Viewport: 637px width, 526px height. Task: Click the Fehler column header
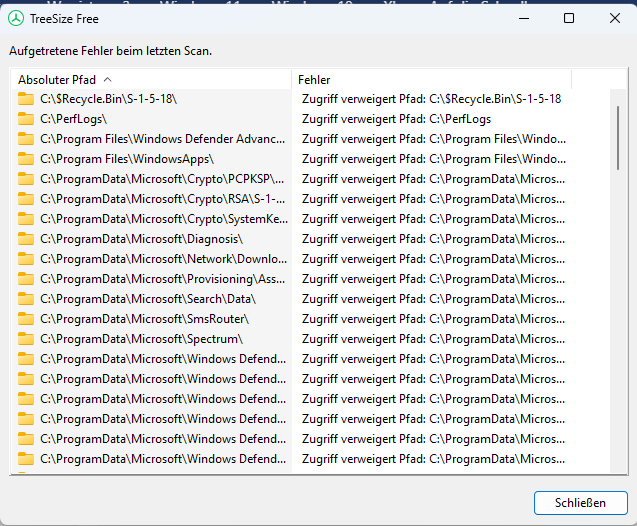click(314, 79)
